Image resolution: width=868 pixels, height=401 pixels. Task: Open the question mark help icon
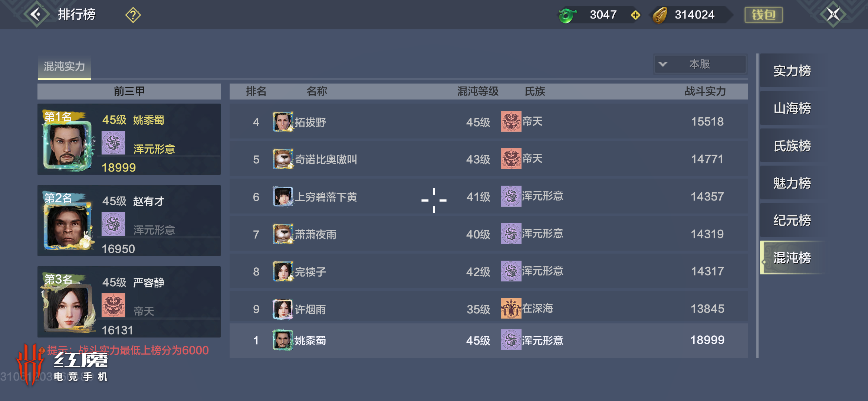pos(133,15)
